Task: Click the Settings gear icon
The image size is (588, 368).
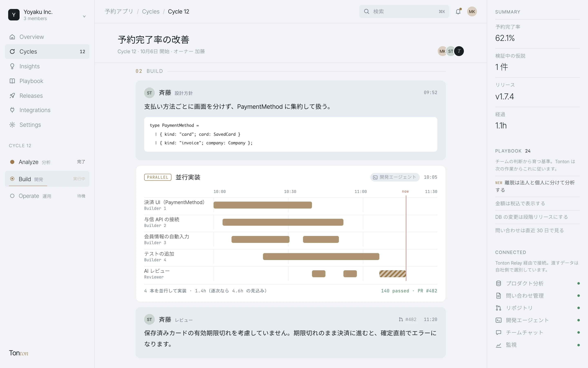Action: 12,125
